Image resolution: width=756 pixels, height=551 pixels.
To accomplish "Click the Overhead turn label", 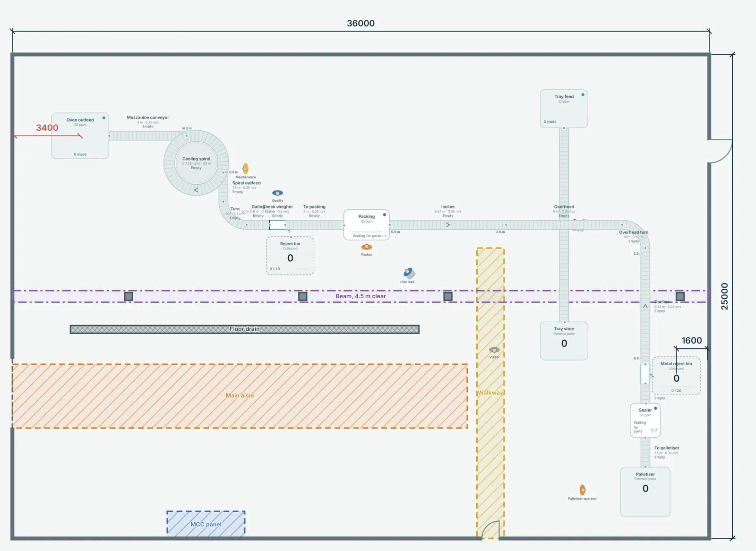I will pyautogui.click(x=634, y=232).
